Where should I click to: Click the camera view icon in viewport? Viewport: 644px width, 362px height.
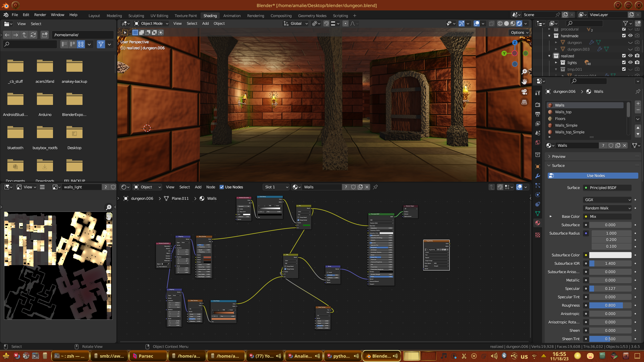(524, 92)
